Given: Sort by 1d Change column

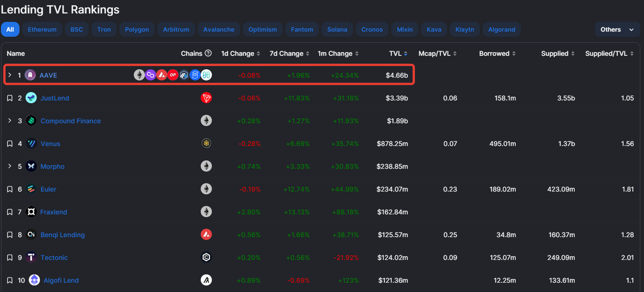Looking at the screenshot, I should click(241, 54).
